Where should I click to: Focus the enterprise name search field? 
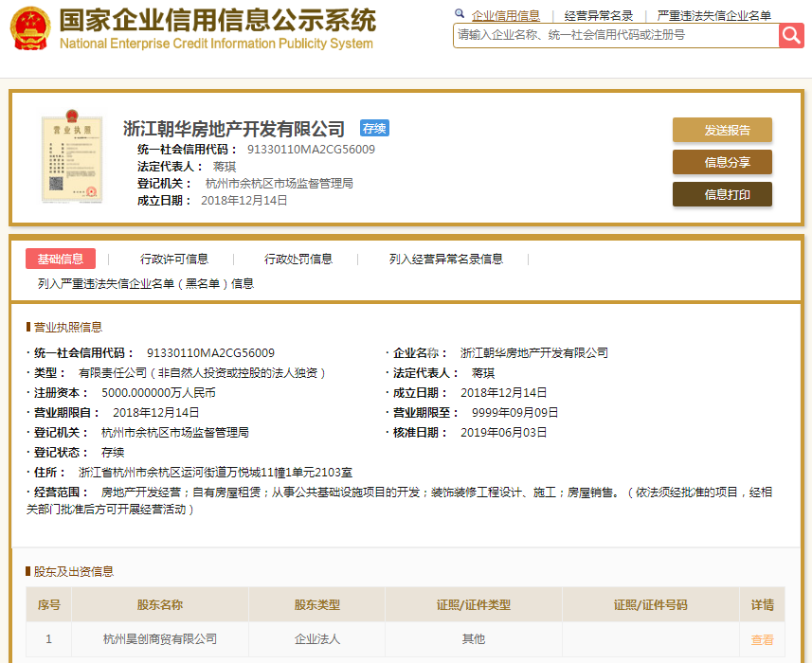coord(616,35)
